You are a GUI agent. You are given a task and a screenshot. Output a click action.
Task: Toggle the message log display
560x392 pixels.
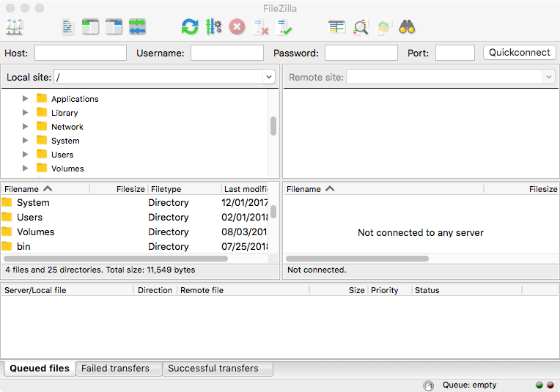[x=68, y=27]
